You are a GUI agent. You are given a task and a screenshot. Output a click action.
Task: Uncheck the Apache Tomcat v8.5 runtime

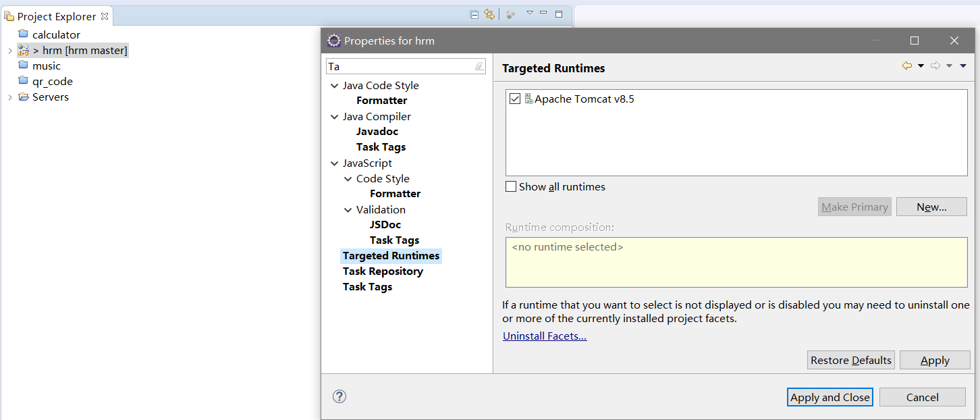coord(515,99)
